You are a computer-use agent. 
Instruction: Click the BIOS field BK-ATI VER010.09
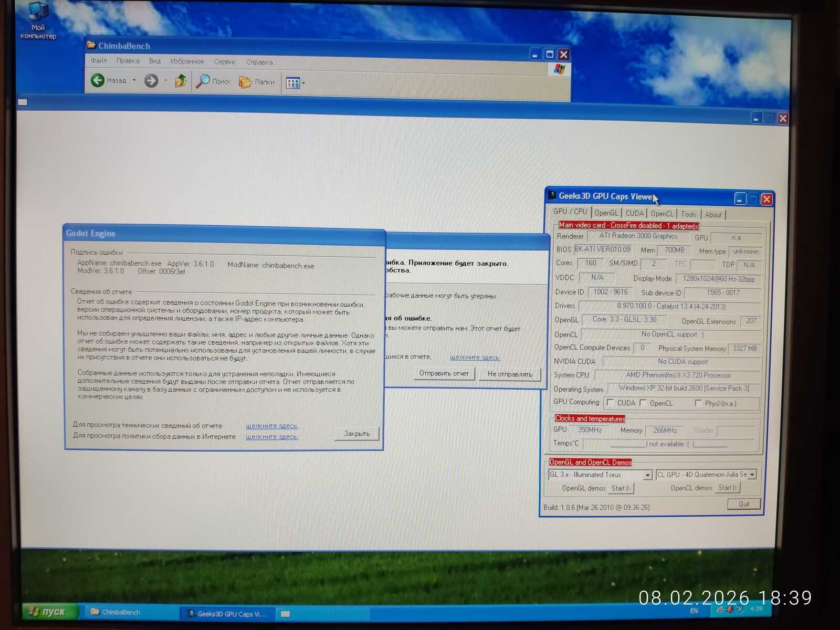[x=602, y=249]
